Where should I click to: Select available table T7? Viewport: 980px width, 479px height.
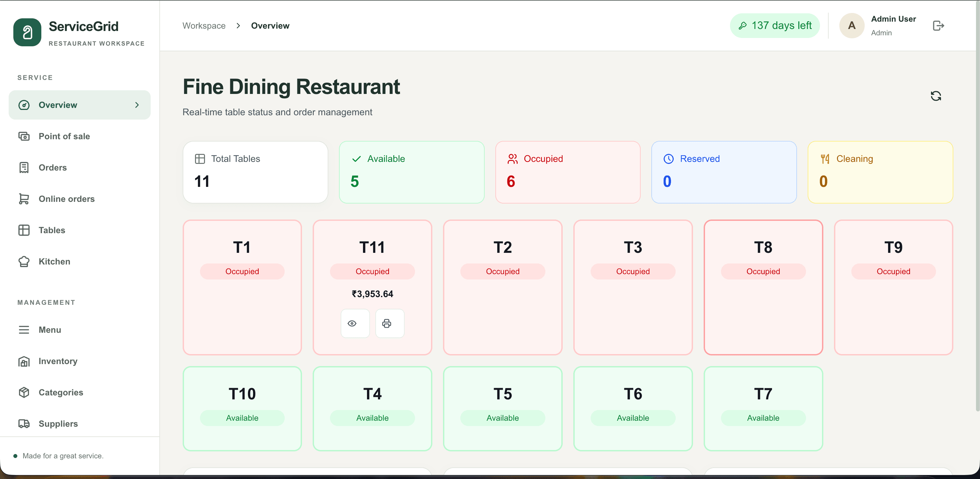pos(763,409)
